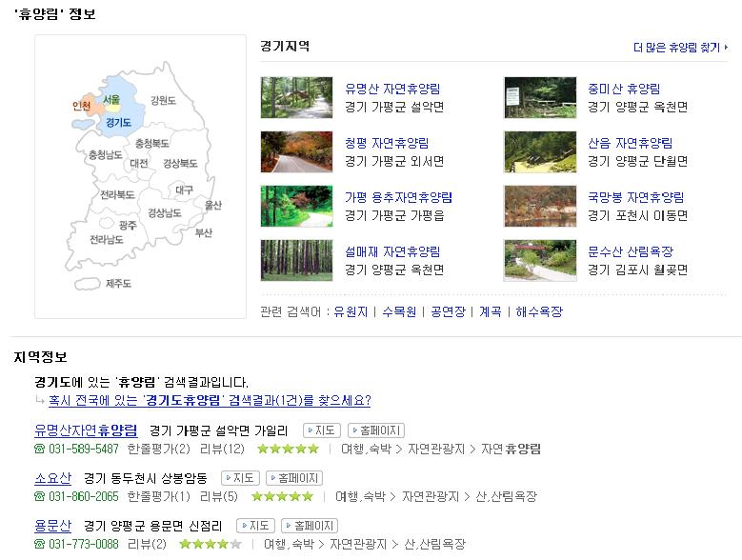The image size is (742, 560).
Task: Click the 자연 휴양림 category for 유명산
Action: (x=511, y=449)
